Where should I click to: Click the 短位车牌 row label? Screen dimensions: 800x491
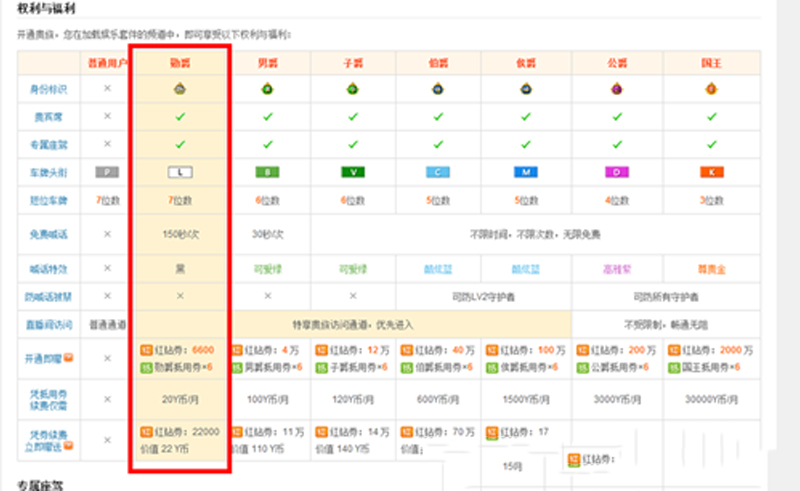(48, 201)
